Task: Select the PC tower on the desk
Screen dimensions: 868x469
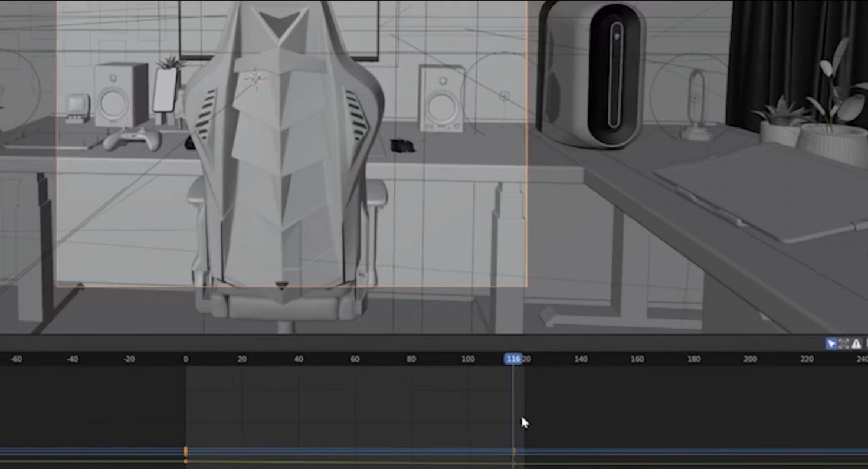Action: pyautogui.click(x=593, y=74)
